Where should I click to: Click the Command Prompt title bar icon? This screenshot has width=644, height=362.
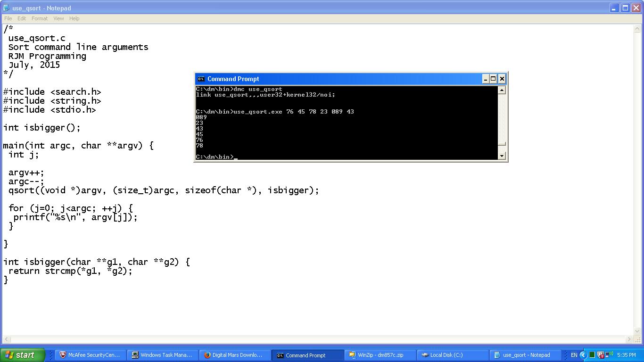tap(201, 79)
